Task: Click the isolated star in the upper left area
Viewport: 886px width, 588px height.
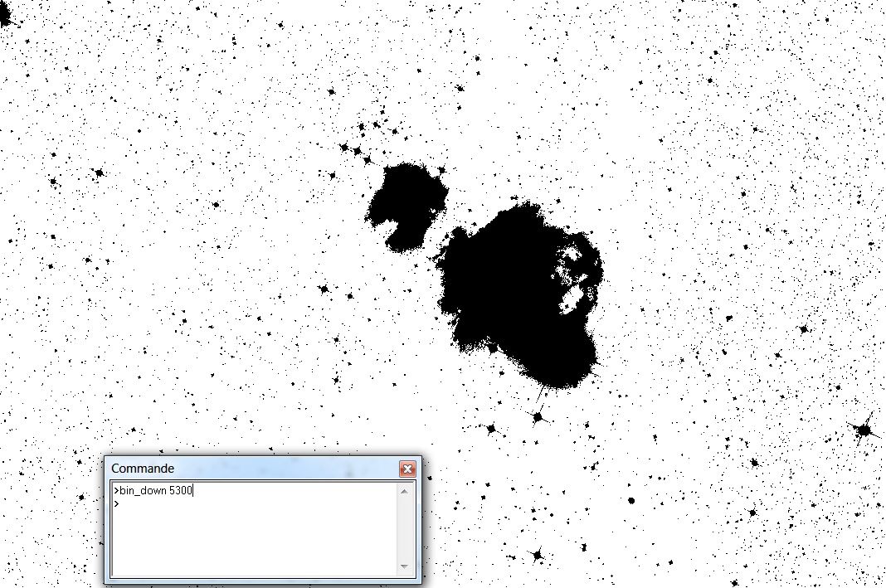Action: 99,173
